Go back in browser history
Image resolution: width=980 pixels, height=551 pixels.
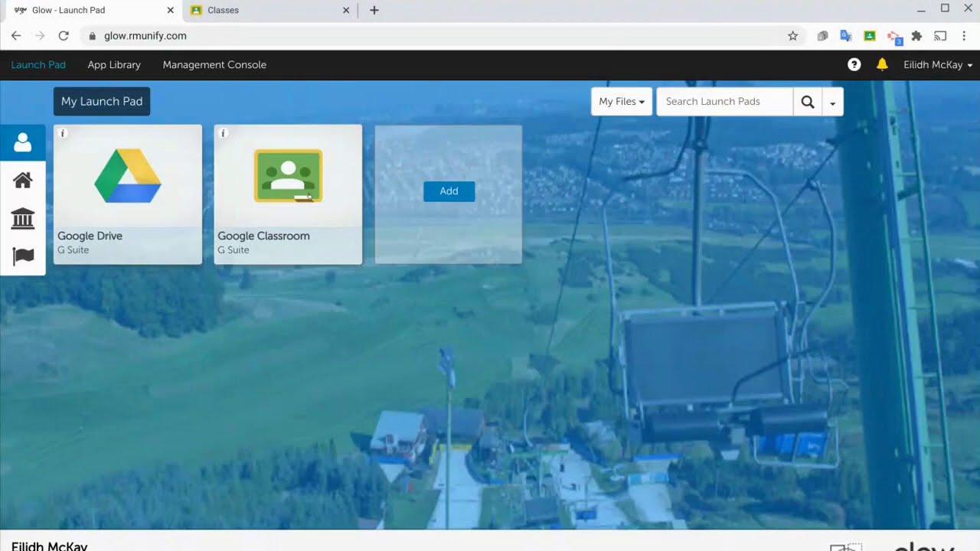pyautogui.click(x=16, y=36)
